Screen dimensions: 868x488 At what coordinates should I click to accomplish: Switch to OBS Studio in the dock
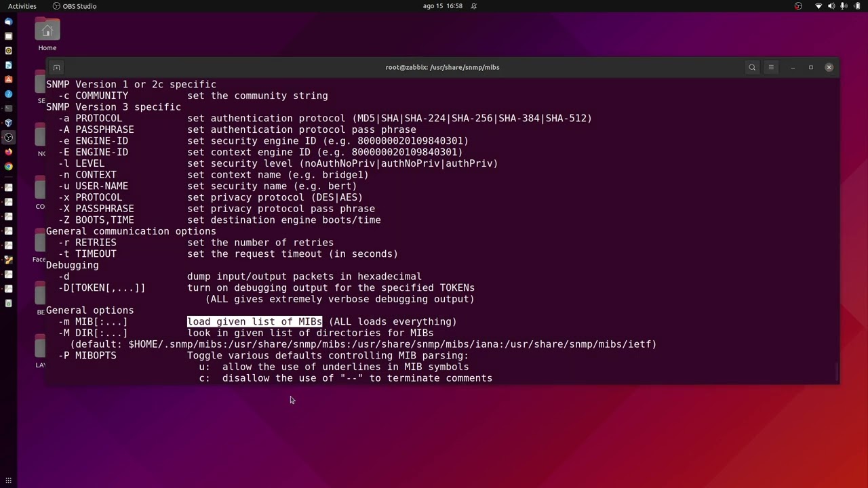pyautogui.click(x=8, y=138)
